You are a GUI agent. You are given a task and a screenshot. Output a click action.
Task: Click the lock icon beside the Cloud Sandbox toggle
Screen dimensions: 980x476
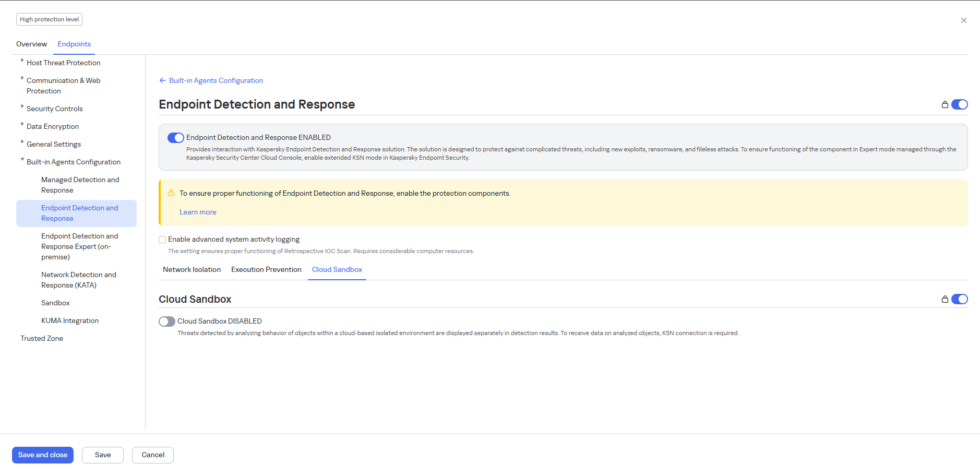coord(945,299)
